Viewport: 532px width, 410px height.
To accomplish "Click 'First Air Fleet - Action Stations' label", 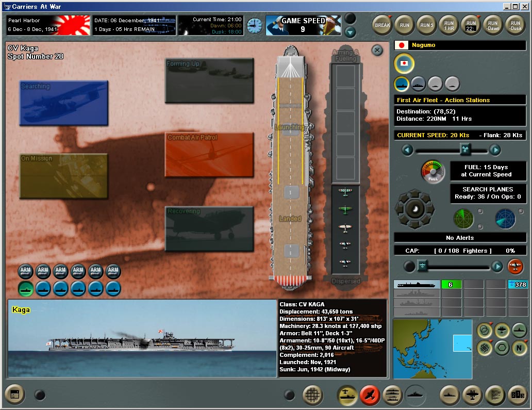I will (x=443, y=100).
